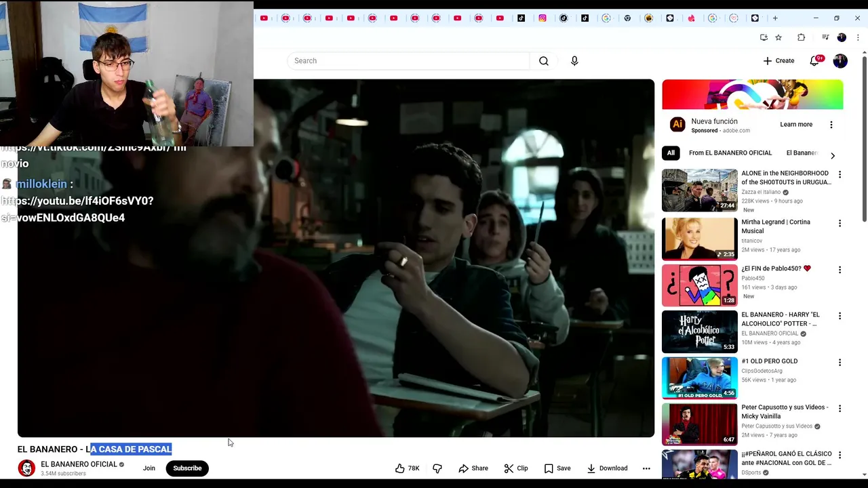868x488 pixels.
Task: Click 'Pablo450' channel name under video
Action: [753, 278]
